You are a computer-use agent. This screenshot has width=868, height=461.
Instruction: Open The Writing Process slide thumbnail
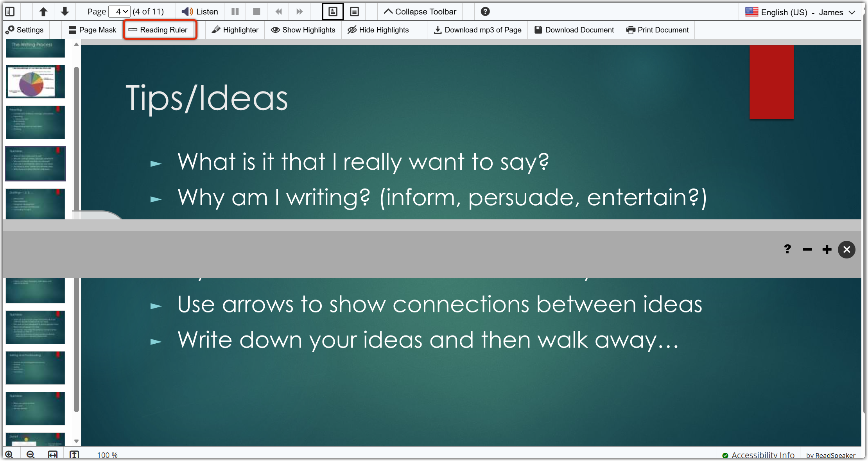pos(36,48)
